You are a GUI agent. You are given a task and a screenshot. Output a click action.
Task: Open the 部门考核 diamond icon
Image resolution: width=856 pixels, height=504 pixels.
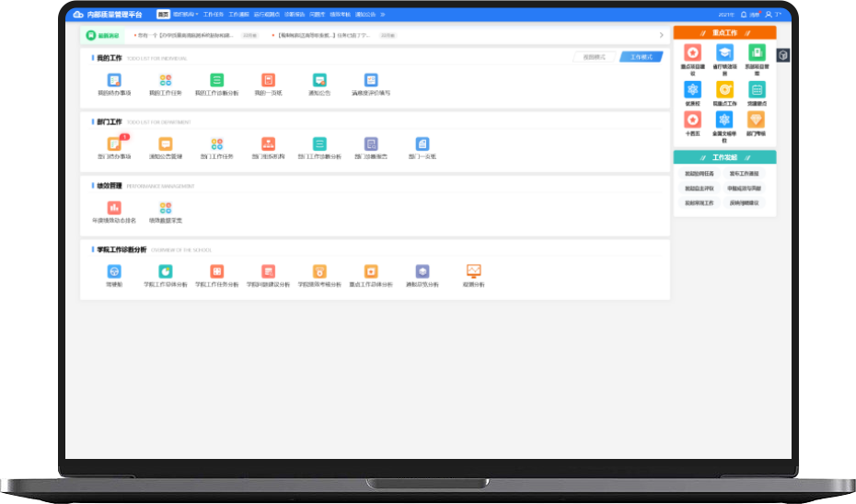click(756, 120)
